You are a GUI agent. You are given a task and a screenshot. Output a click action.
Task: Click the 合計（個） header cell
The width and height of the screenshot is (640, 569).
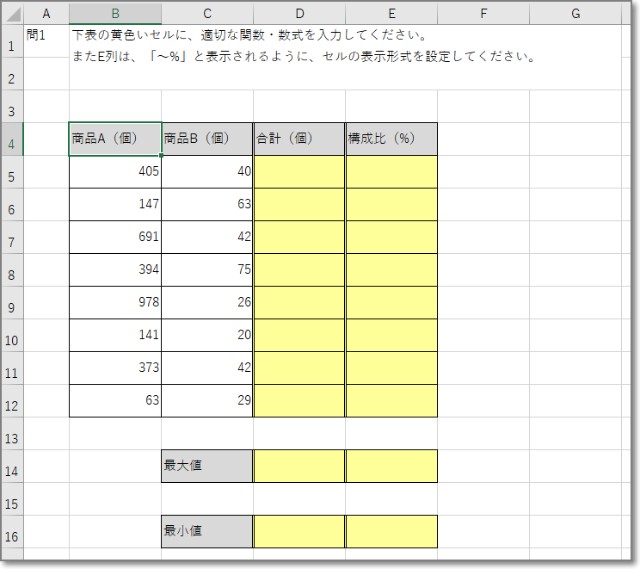pos(299,140)
